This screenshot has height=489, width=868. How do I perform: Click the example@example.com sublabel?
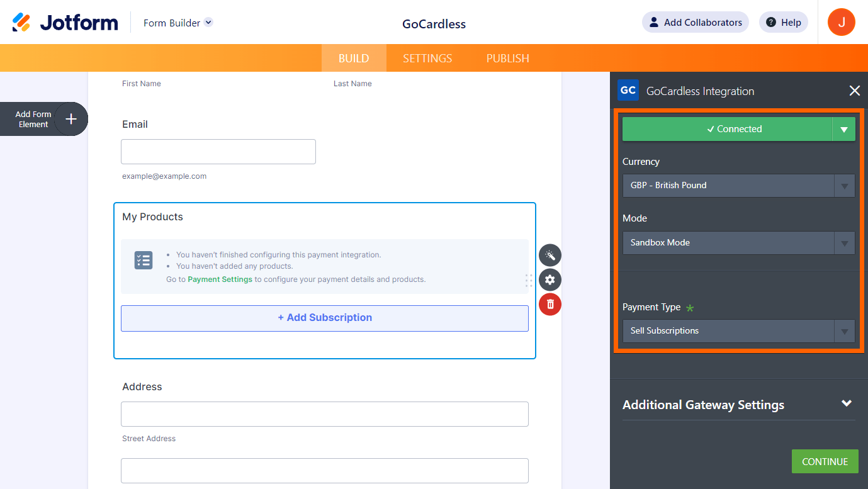pyautogui.click(x=164, y=176)
